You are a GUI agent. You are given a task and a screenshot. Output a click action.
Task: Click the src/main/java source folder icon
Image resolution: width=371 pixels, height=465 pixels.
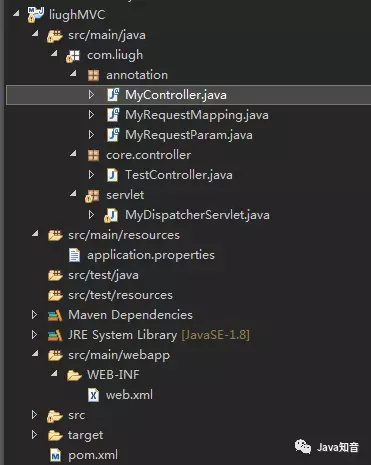pos(55,35)
